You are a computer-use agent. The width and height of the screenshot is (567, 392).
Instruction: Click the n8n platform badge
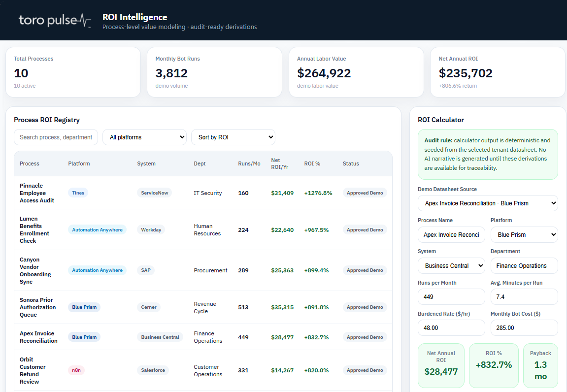click(x=76, y=370)
